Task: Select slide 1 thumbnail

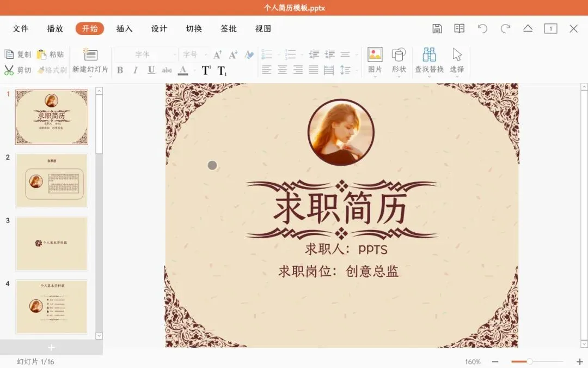Action: (x=52, y=117)
